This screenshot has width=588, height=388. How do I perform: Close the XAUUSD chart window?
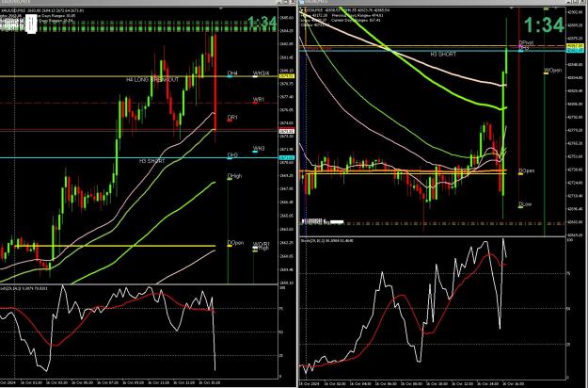293,2
